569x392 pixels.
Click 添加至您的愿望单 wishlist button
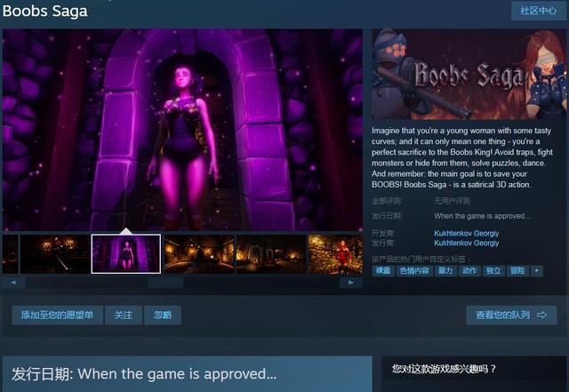pos(57,315)
